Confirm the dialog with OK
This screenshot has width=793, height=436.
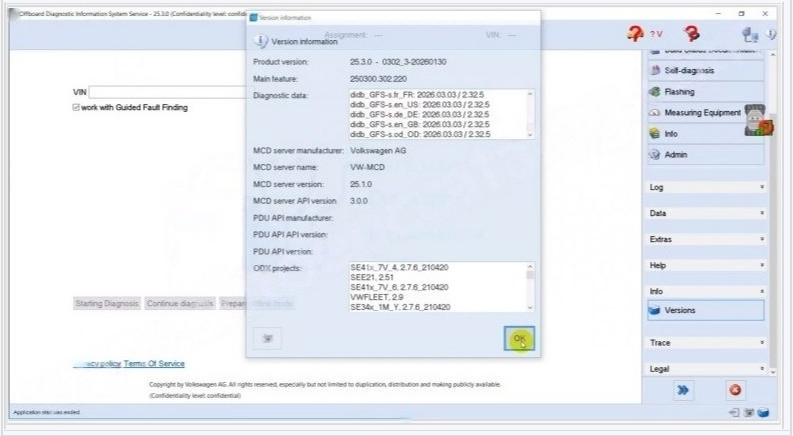click(x=519, y=338)
